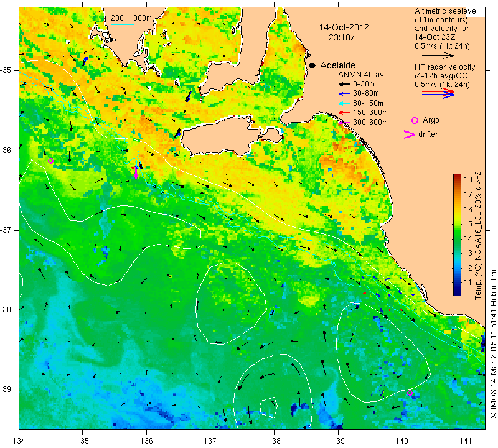
Task: Select the 'Adelaide' label
Action: [x=337, y=65]
